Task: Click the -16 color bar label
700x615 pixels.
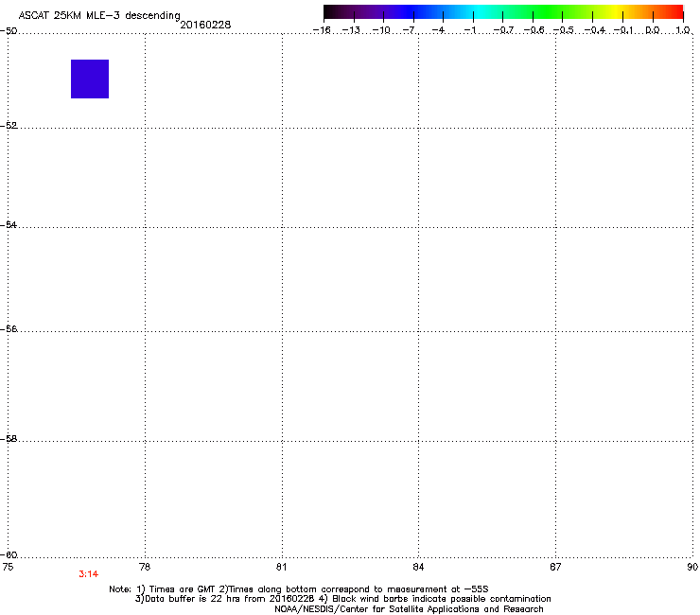Action: pos(322,30)
